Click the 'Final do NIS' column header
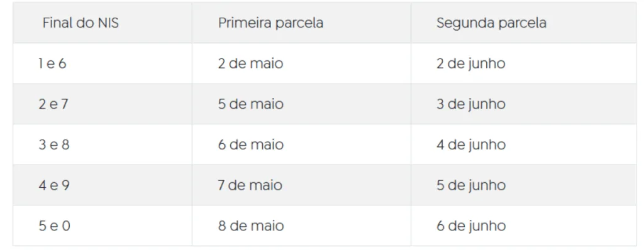 (x=103, y=23)
